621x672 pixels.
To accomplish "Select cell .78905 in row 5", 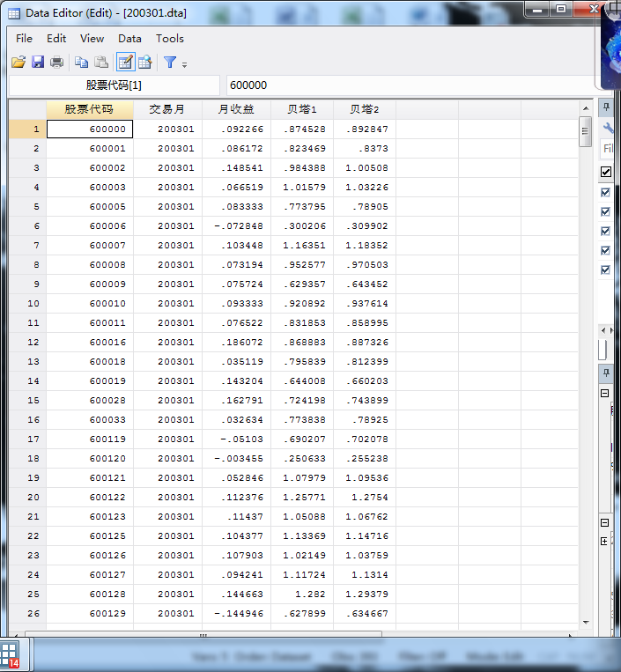I will coord(365,207).
